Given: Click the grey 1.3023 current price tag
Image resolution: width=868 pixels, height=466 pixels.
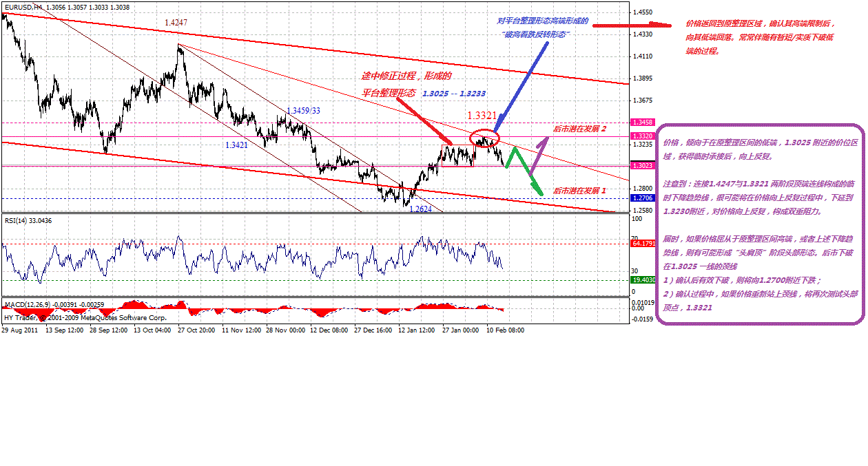Looking at the screenshot, I should (x=642, y=166).
